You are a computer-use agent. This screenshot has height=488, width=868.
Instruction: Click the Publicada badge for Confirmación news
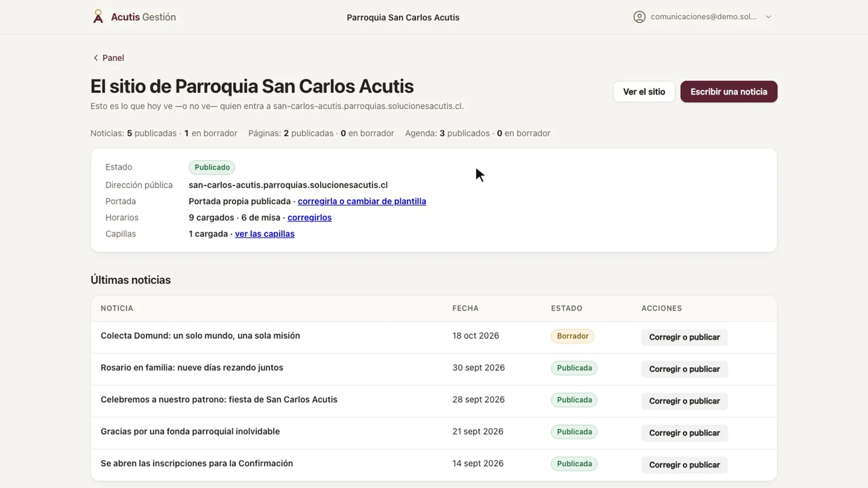574,464
